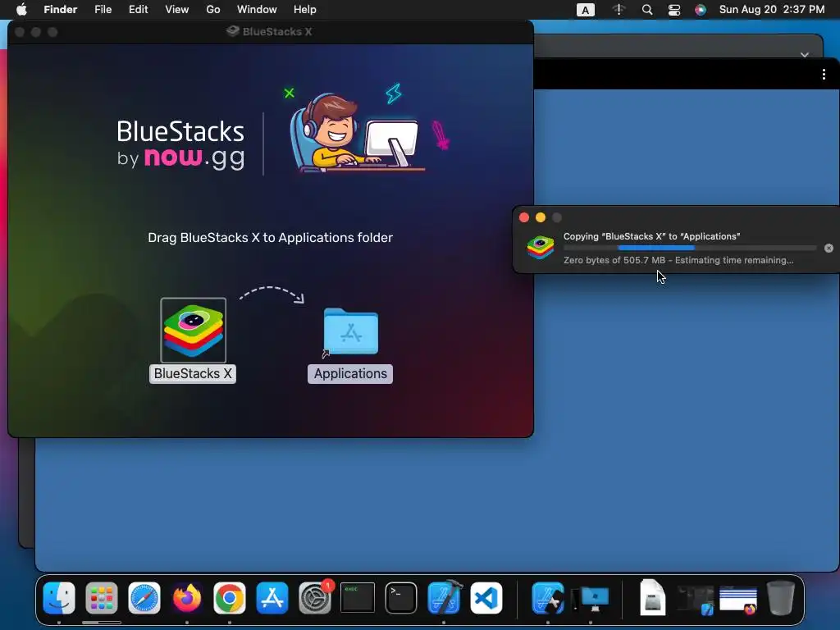The height and width of the screenshot is (630, 840).
Task: Open Spotlight search
Action: point(647,10)
